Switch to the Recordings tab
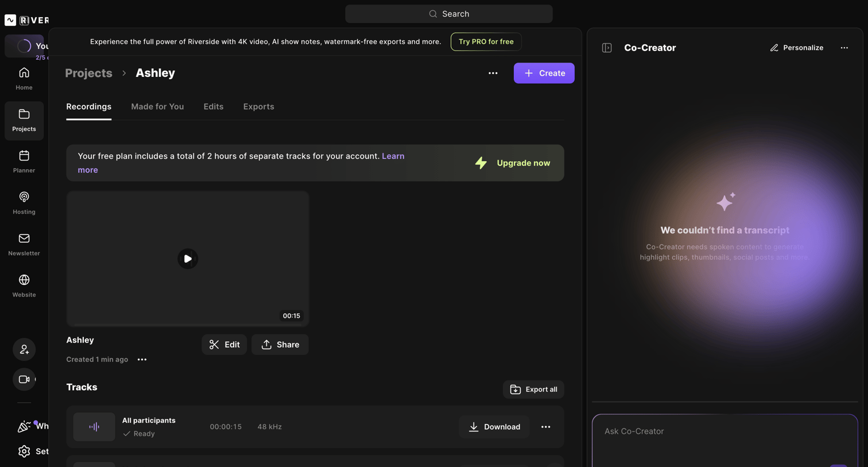Screen dimensions: 868x467 [x=89, y=107]
